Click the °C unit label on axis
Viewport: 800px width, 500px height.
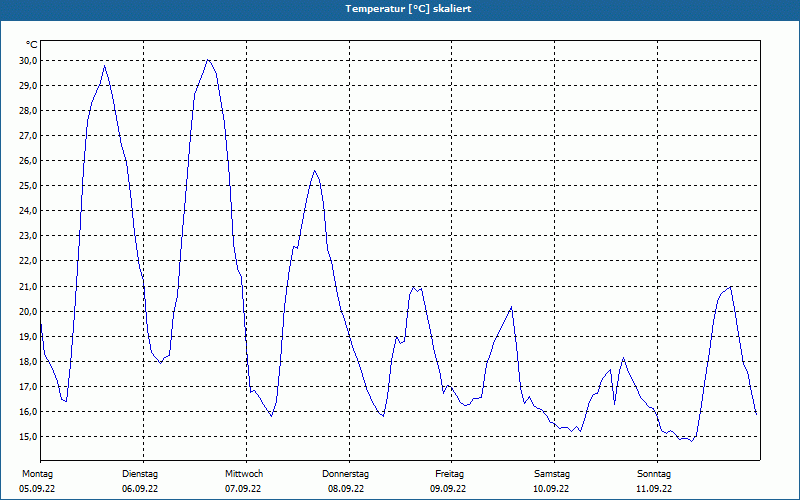click(32, 45)
